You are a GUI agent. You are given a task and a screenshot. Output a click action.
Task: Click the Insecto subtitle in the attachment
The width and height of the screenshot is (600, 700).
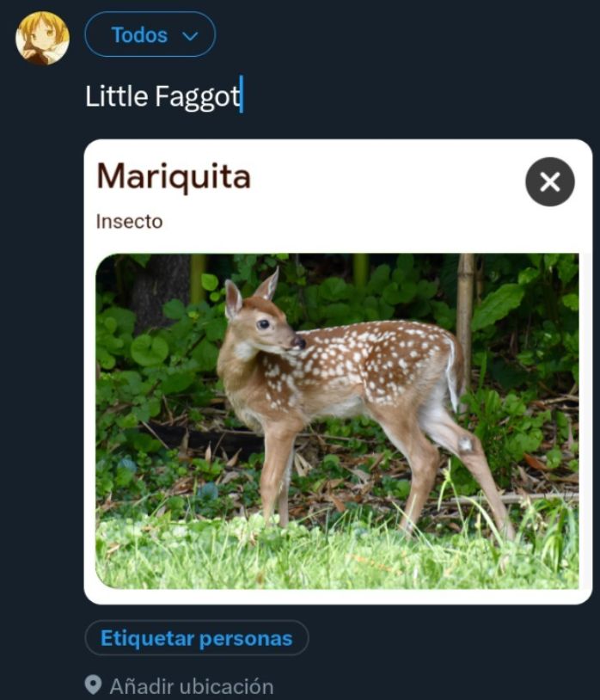[129, 221]
